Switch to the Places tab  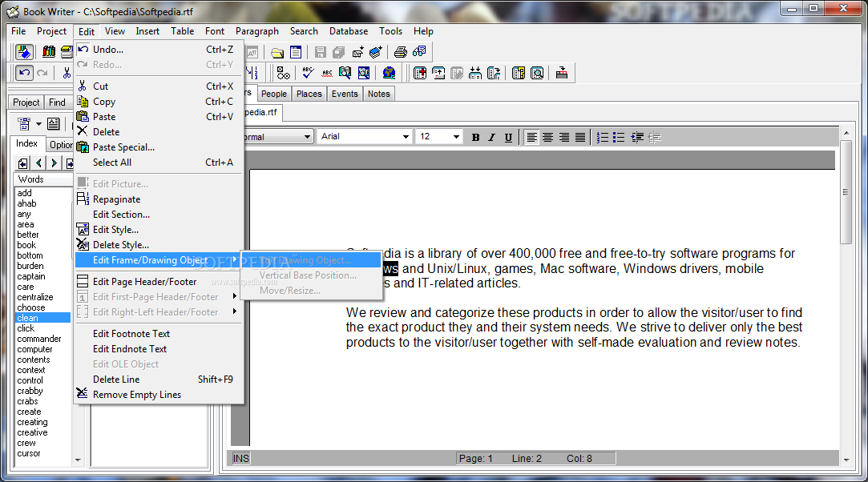309,94
